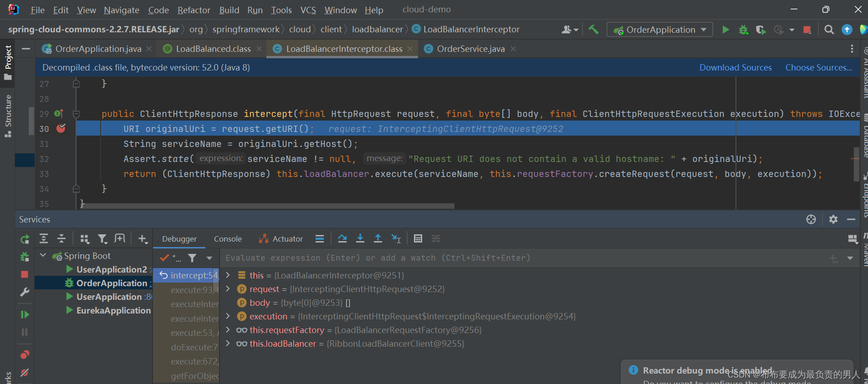Viewport: 868px width, 384px height.
Task: Switch to the LoadBalanced.class tab
Action: (x=213, y=49)
